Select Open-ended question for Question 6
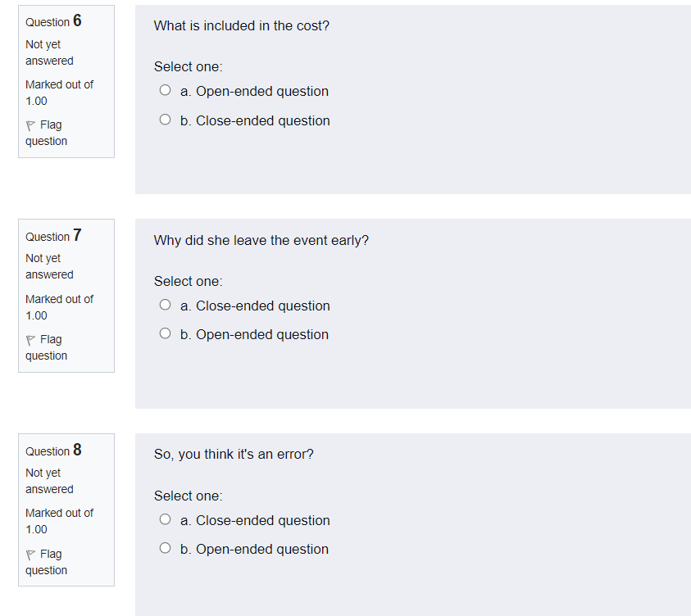Screen dimensions: 691x616 click(x=165, y=89)
